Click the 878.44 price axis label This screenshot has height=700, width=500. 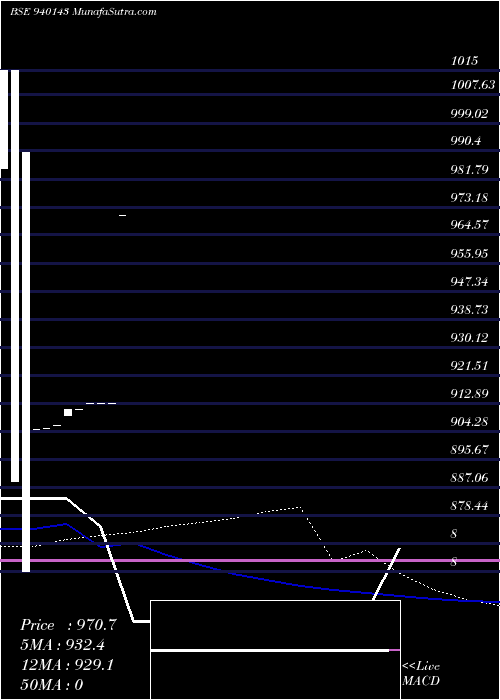[469, 506]
